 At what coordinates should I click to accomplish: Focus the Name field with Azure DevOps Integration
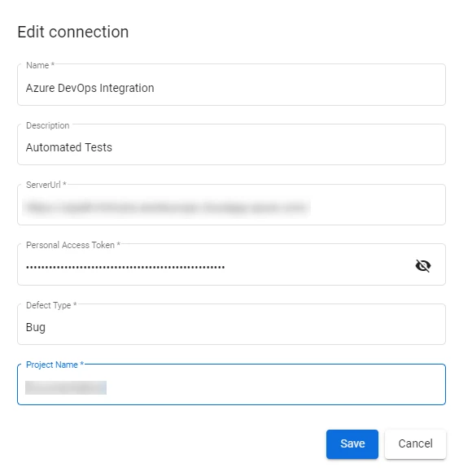click(x=231, y=85)
